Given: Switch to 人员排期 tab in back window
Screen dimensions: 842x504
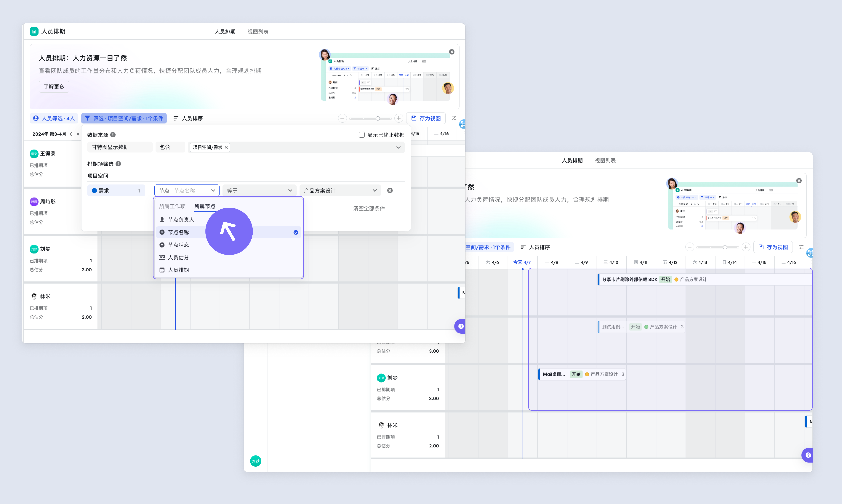Looking at the screenshot, I should 572,160.
